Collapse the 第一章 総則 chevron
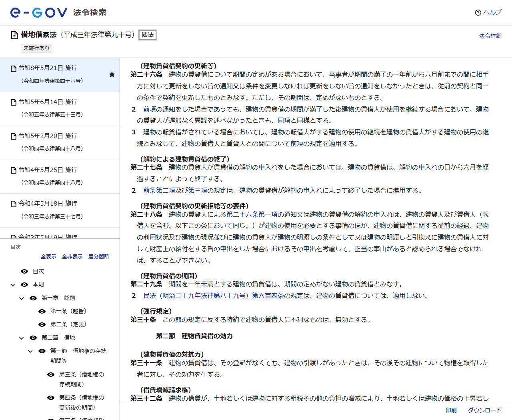 [x=22, y=298]
